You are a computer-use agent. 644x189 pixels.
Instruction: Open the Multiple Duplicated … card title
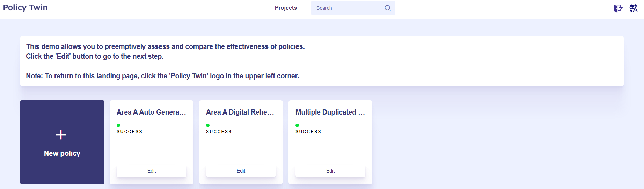coord(330,112)
